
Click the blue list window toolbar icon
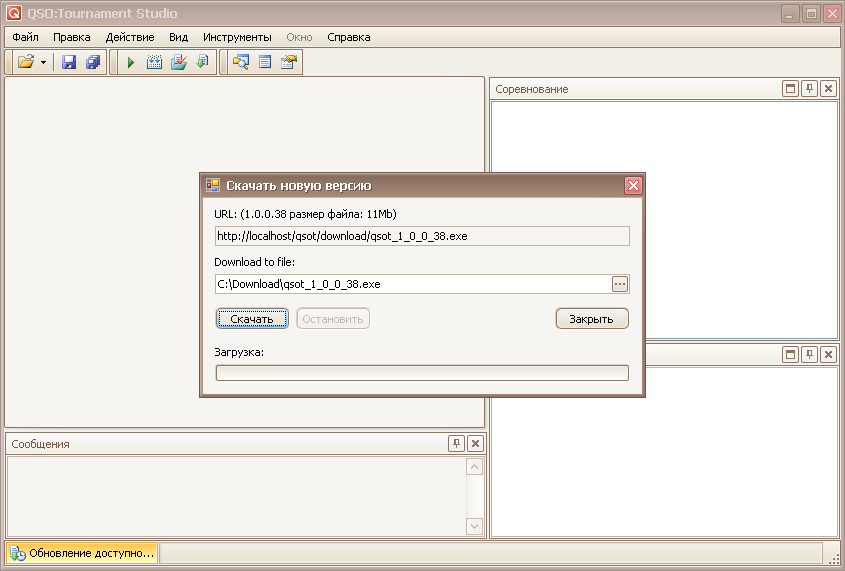point(265,62)
